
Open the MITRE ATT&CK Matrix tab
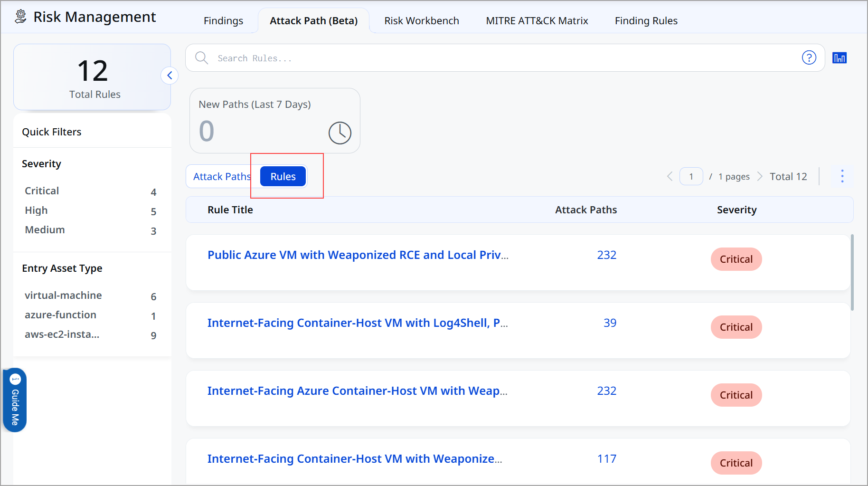tap(537, 21)
